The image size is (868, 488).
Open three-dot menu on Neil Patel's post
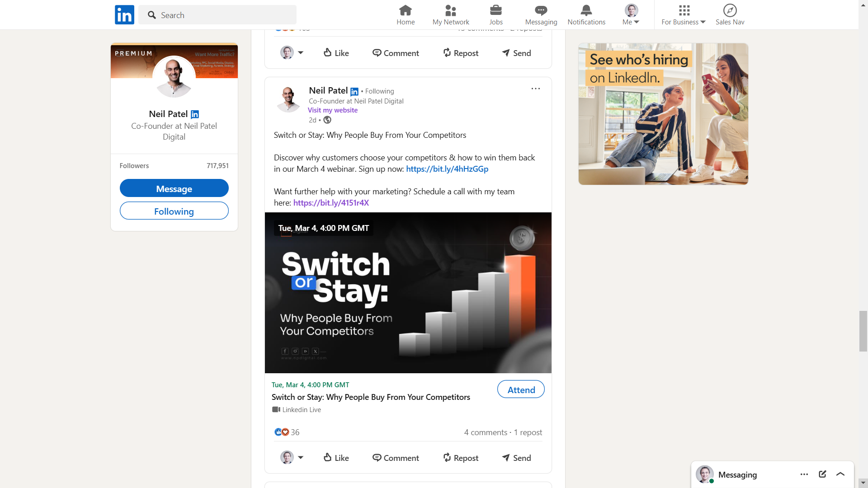pos(536,89)
